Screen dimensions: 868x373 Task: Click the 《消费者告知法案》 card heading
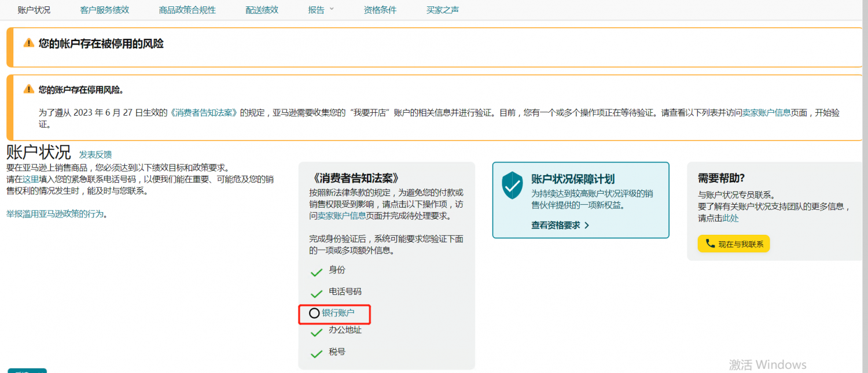(355, 178)
